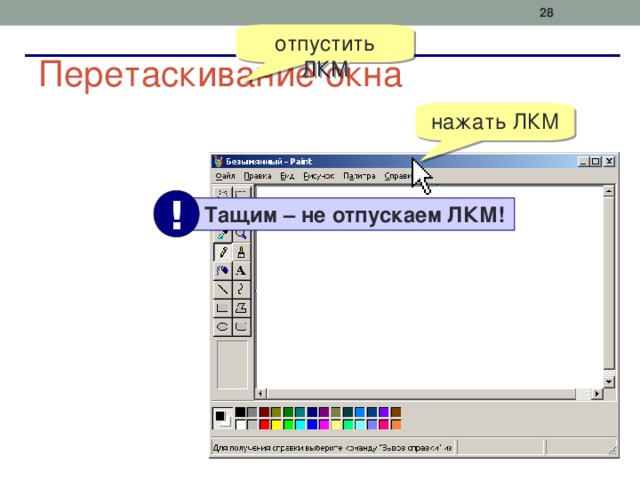Pick the straight Line tool
Screen dimensions: 640x480
coord(222,289)
